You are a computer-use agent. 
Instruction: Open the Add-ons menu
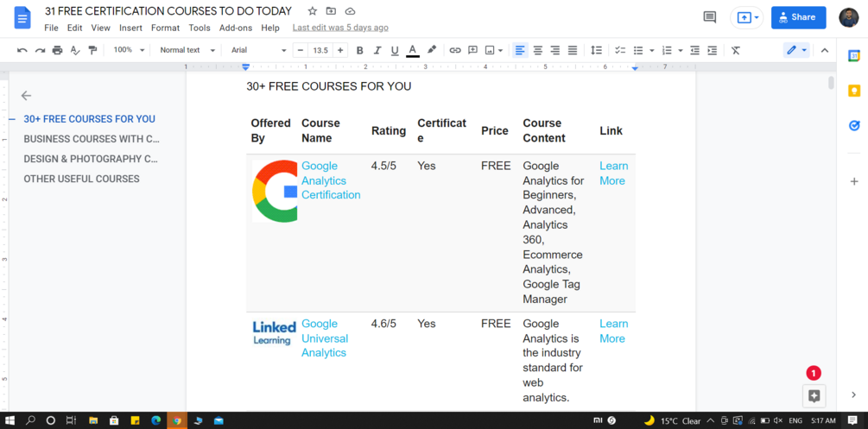click(x=235, y=28)
